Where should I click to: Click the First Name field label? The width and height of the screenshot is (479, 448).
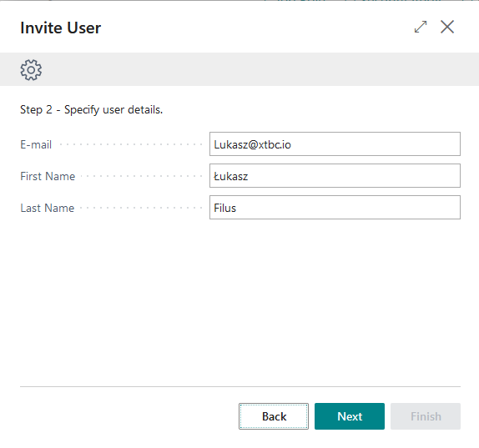coord(48,176)
